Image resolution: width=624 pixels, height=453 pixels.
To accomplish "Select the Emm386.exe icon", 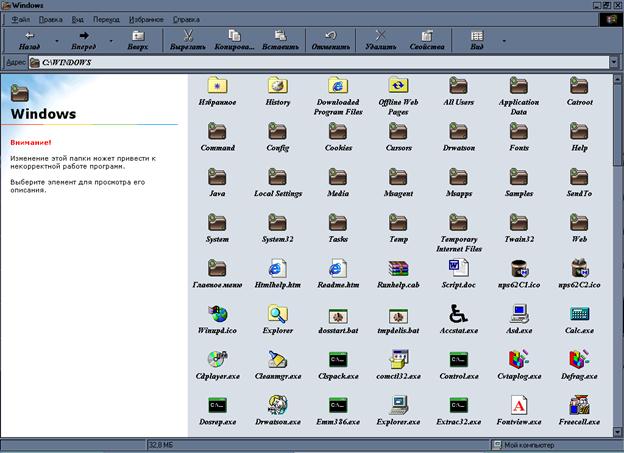I will 338,406.
